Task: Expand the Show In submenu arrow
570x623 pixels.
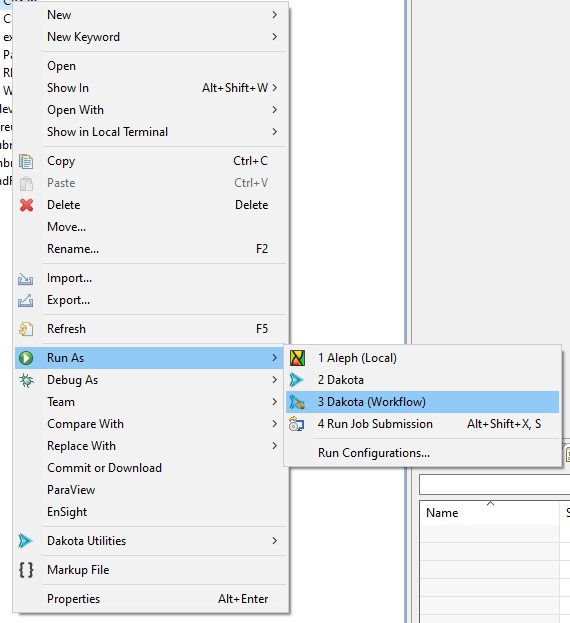Action: 274,87
